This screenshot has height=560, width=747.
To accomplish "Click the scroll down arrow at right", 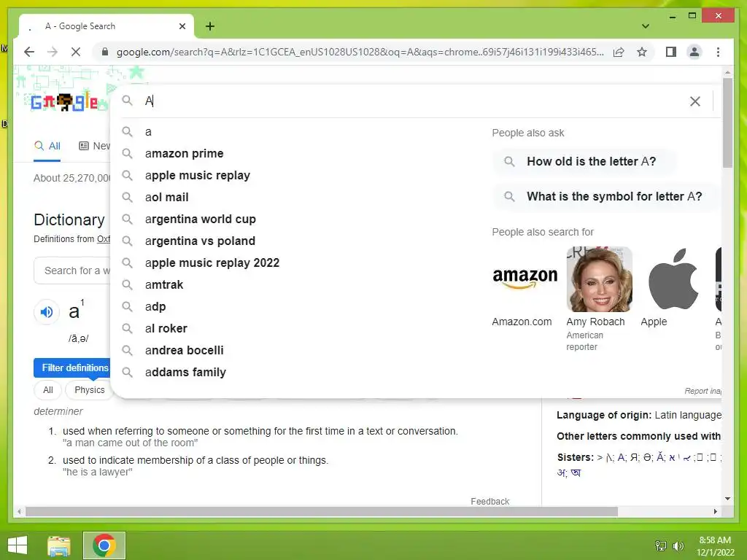I will tap(727, 499).
